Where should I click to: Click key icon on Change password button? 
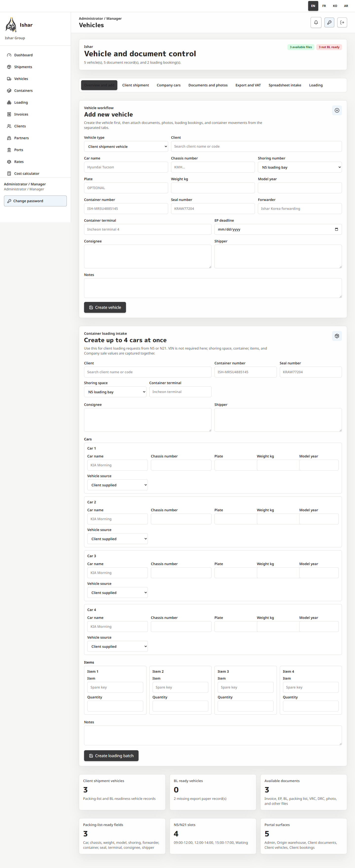tap(9, 201)
